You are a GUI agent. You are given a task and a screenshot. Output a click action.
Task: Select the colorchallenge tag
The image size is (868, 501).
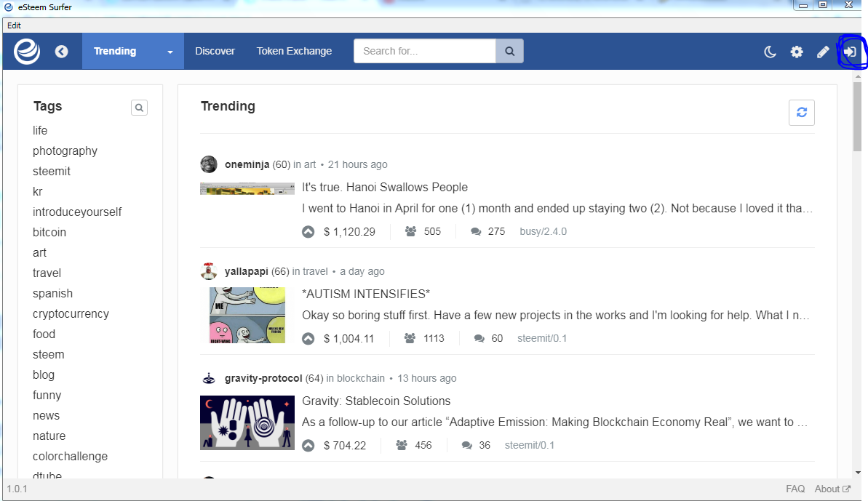point(70,456)
